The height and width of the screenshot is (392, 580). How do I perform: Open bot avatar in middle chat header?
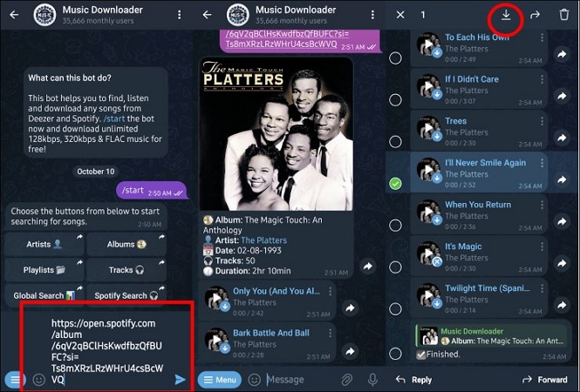[x=238, y=15]
